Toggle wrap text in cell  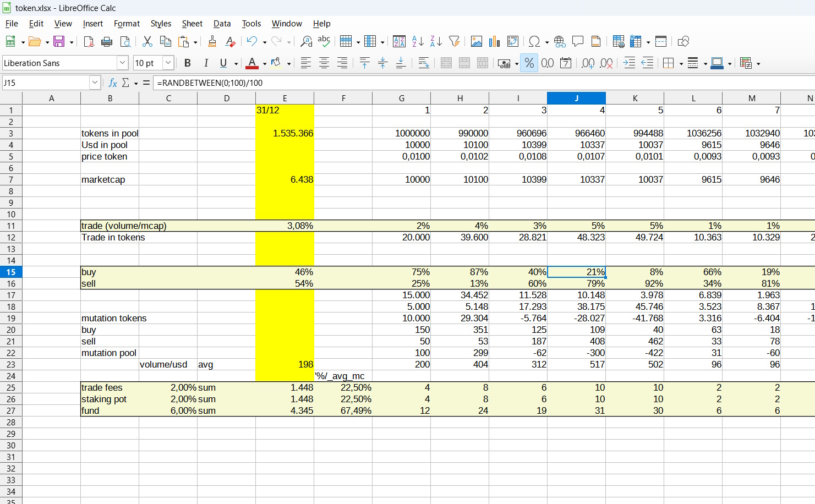pos(424,63)
